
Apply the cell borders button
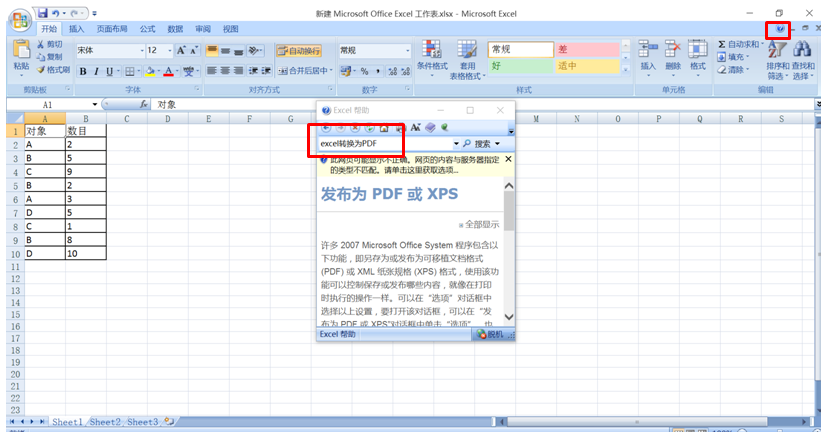pyautogui.click(x=129, y=71)
